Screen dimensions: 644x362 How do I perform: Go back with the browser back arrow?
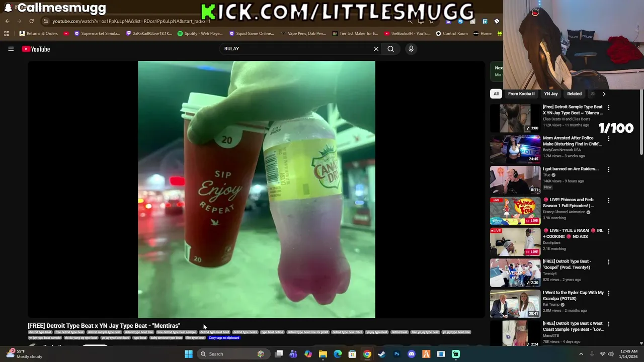click(x=7, y=21)
